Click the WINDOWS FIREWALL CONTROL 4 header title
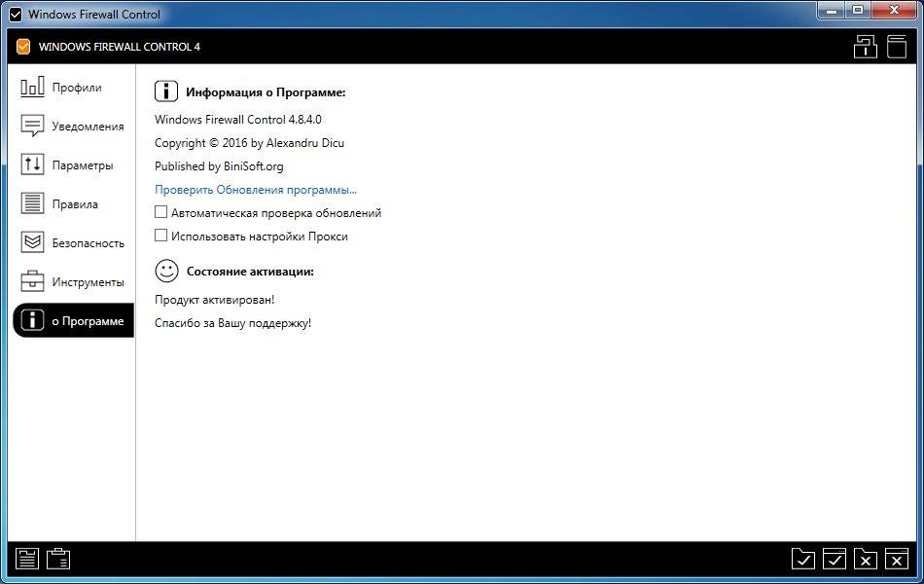This screenshot has width=924, height=584. click(120, 47)
